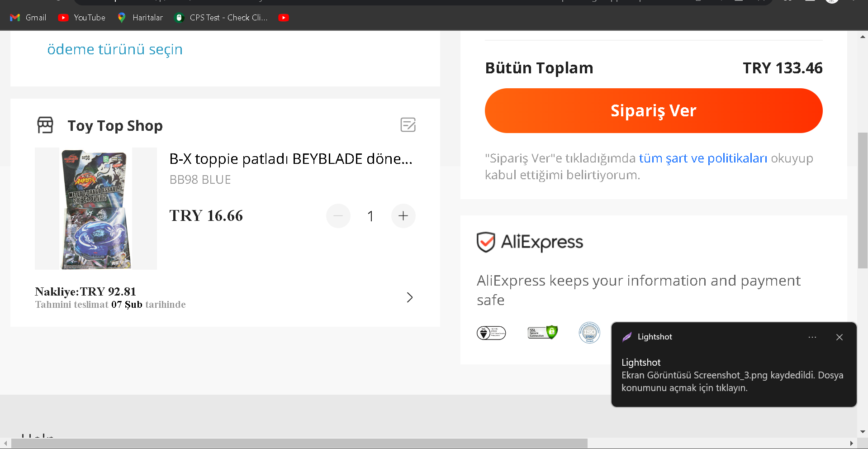Click the TRY 133.46 total amount

[x=783, y=68]
